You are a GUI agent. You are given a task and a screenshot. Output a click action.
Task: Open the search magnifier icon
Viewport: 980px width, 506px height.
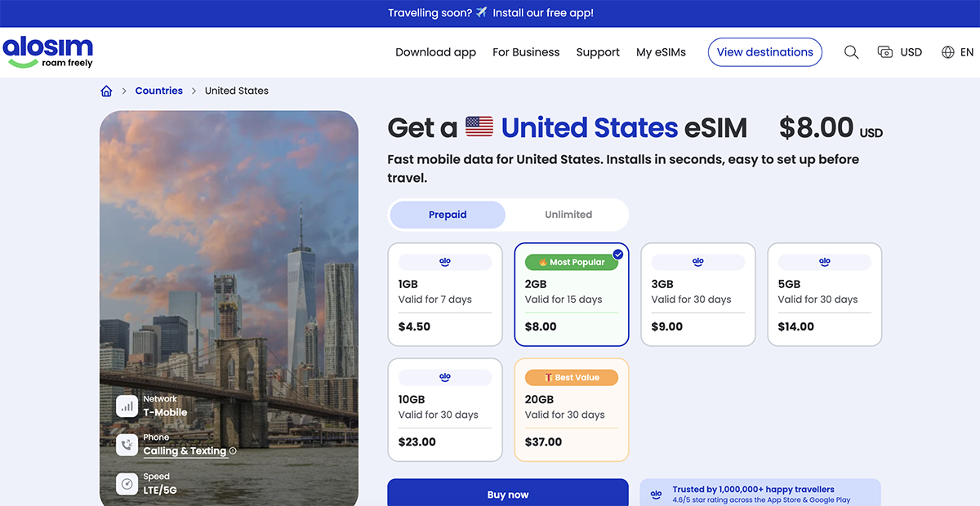(x=851, y=52)
